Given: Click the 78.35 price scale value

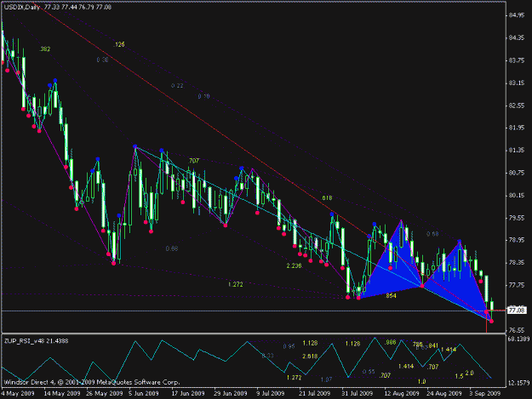Looking at the screenshot, I should click(x=517, y=262).
